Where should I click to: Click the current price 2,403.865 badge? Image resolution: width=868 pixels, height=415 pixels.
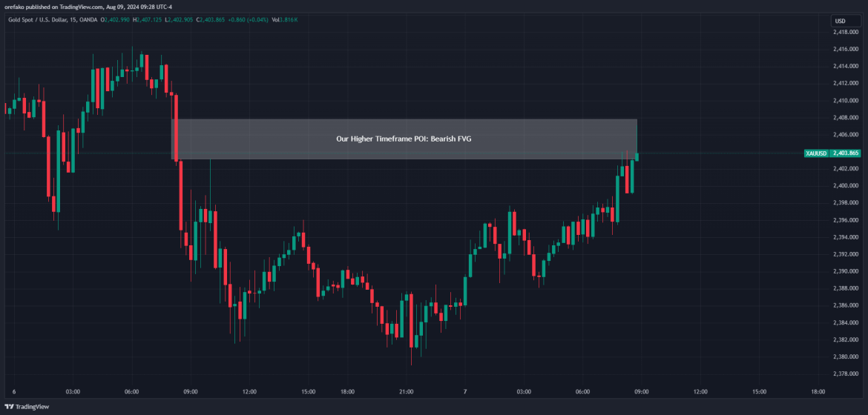(845, 153)
